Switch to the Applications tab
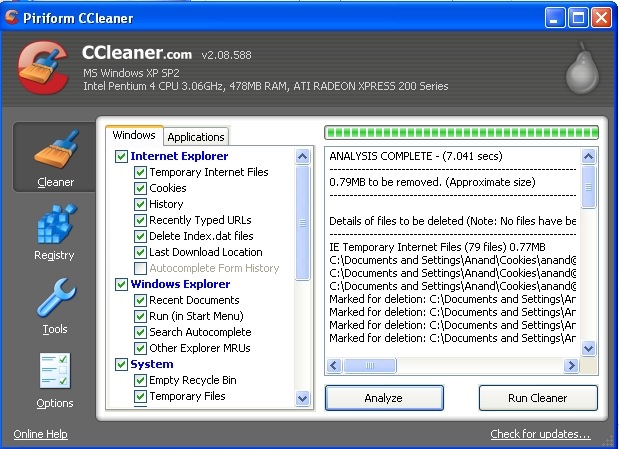This screenshot has height=449, width=619. point(196,137)
